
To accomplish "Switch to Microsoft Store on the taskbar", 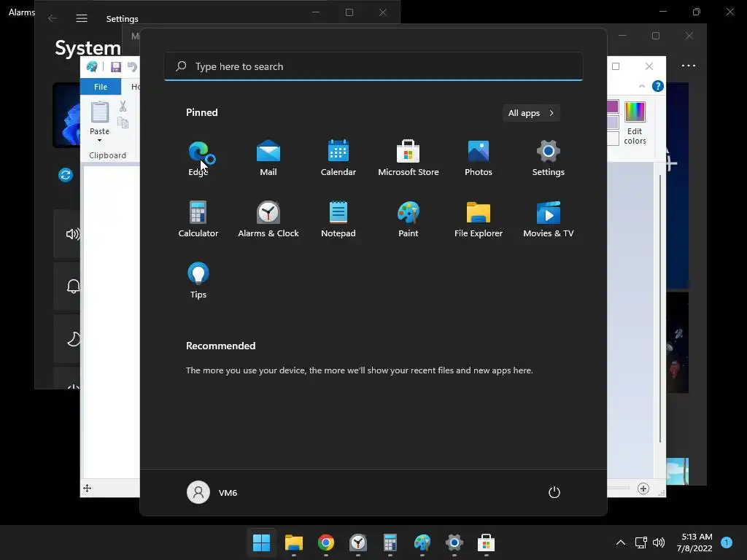I will (x=487, y=542).
